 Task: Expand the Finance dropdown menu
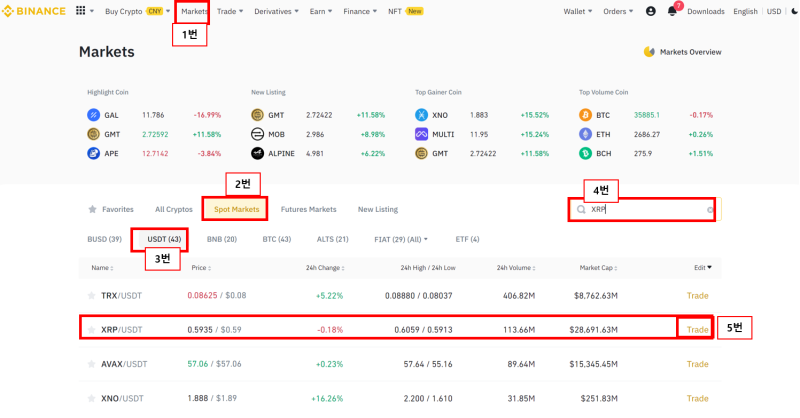pos(360,11)
